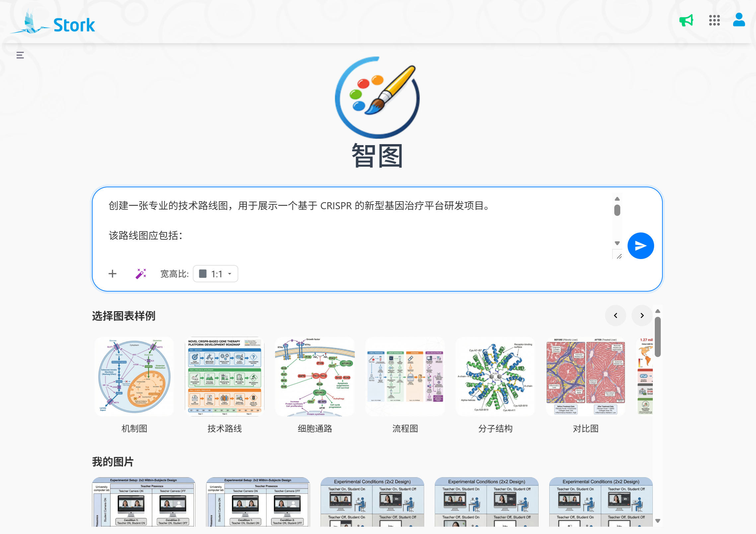Show previous chart samples with left chevron
The height and width of the screenshot is (534, 756).
[x=615, y=315]
